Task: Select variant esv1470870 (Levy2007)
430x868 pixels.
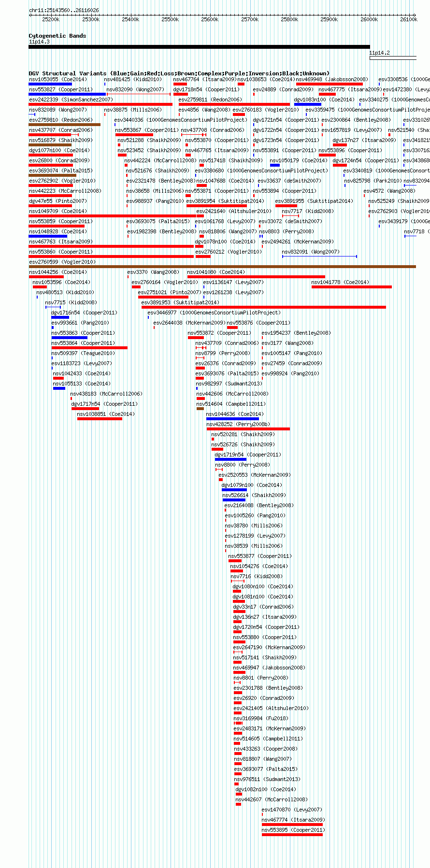Action: pyautogui.click(x=292, y=810)
